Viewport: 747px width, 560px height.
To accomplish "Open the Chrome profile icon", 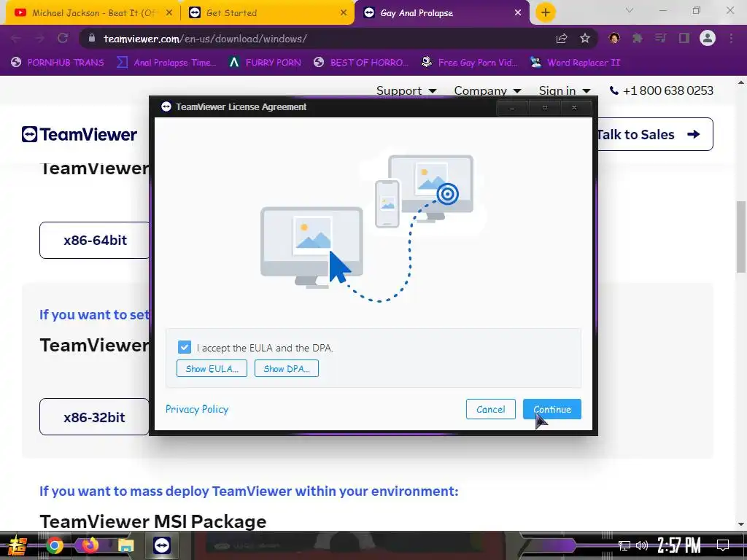I will 708,38.
